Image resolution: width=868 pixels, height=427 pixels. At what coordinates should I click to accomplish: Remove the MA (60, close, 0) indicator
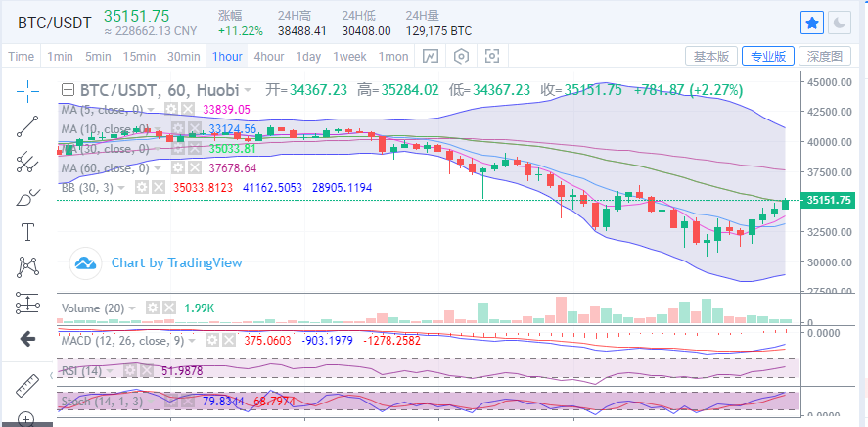(194, 167)
